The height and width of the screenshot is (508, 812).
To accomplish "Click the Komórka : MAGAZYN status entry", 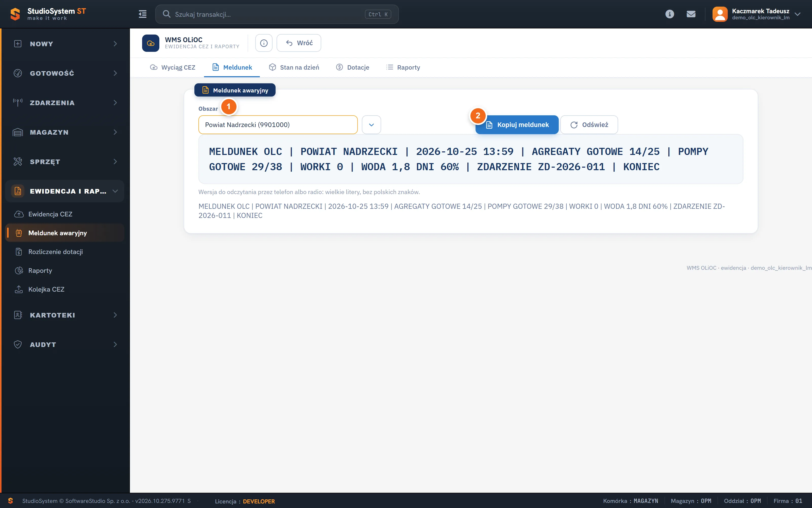I will pos(631,501).
